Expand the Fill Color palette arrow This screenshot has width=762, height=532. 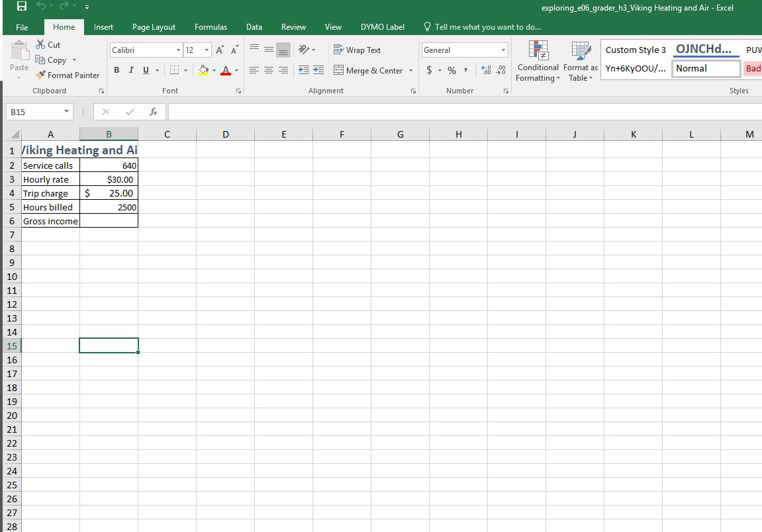click(214, 70)
